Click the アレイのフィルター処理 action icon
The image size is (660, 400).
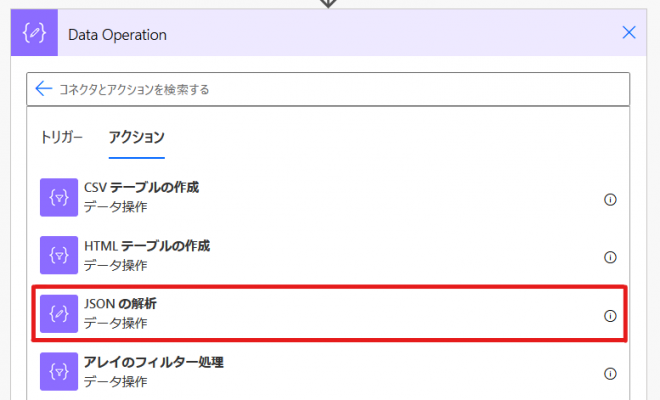coord(59,372)
